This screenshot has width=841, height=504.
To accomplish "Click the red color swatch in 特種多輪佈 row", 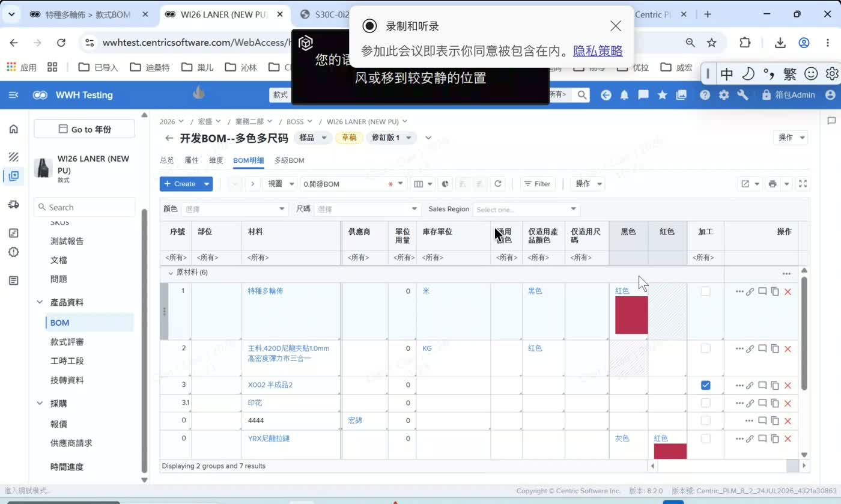I will pos(631,315).
